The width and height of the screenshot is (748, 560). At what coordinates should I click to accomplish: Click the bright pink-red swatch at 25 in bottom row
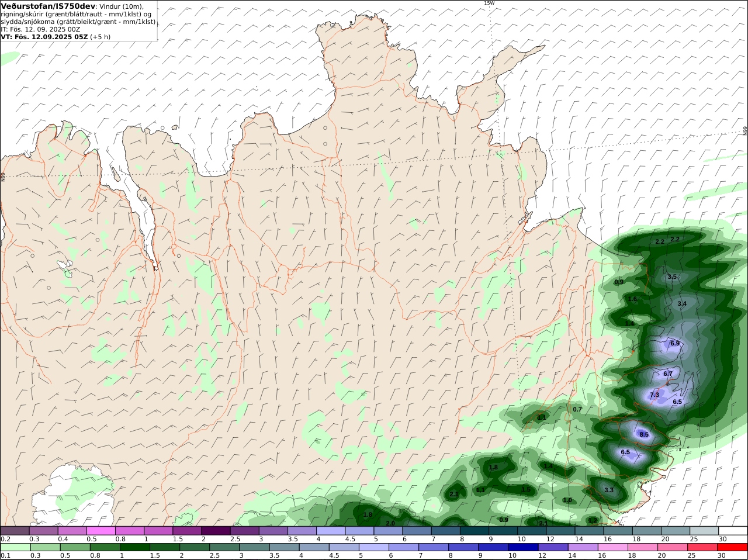click(x=704, y=547)
